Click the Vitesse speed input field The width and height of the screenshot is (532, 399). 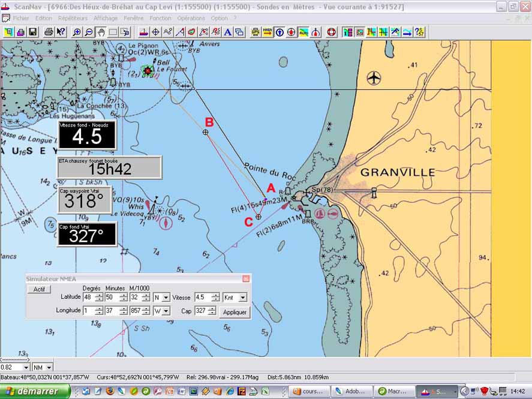tap(203, 298)
